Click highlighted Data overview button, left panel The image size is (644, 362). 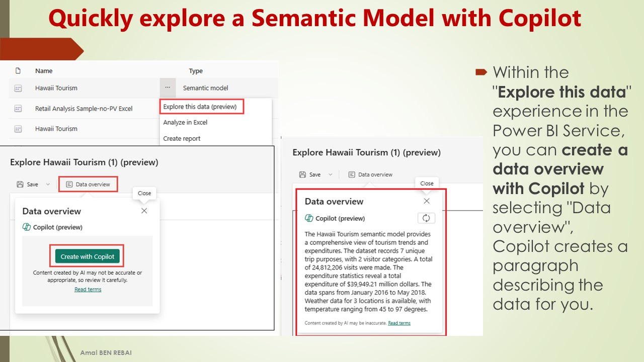pyautogui.click(x=88, y=185)
